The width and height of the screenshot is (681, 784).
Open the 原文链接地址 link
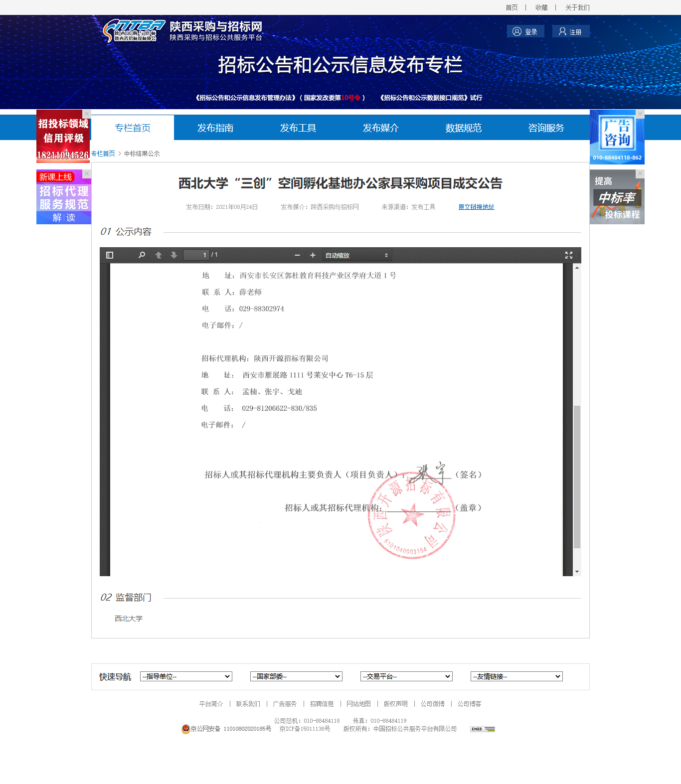click(476, 207)
